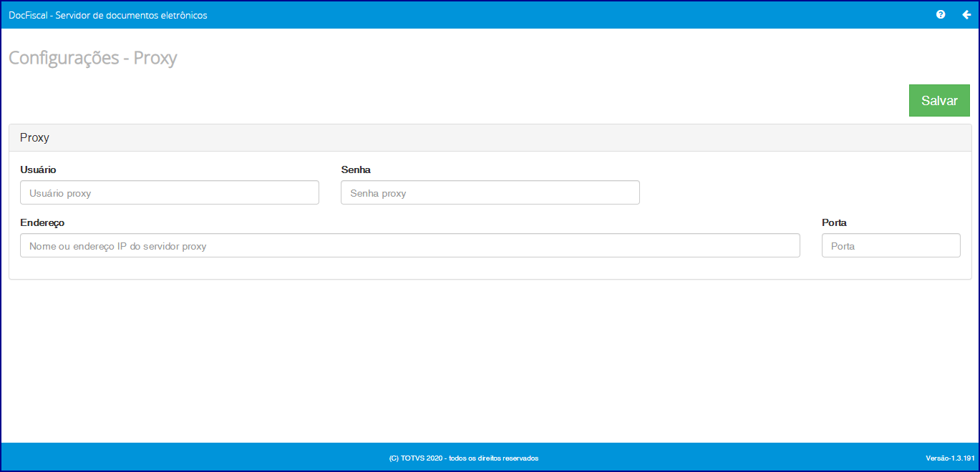The width and height of the screenshot is (980, 472).
Task: Click the Usuário label
Action: point(38,169)
